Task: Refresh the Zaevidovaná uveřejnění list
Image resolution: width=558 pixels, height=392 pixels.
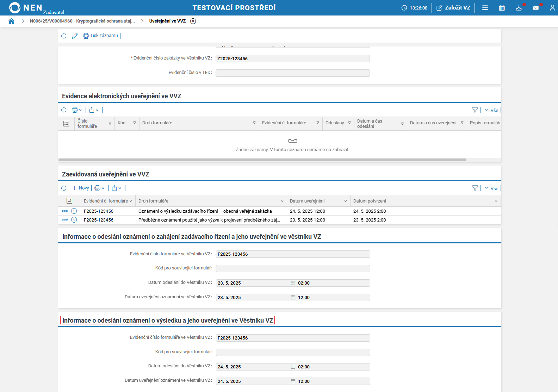Action: click(x=64, y=188)
